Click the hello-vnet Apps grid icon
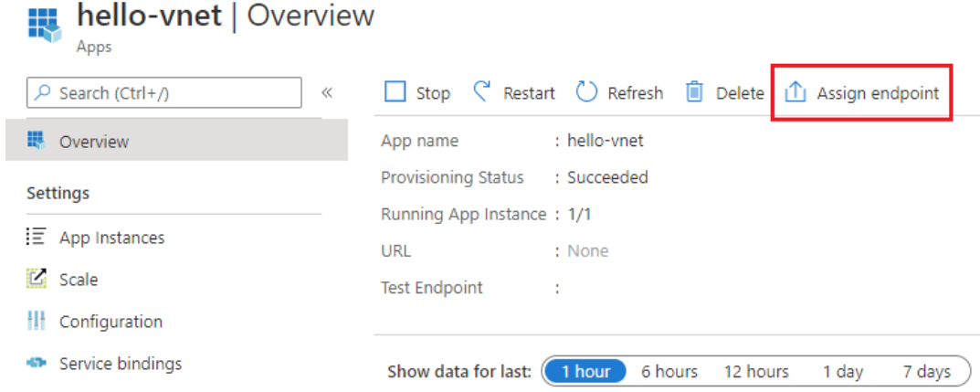980x392 pixels. (x=44, y=25)
